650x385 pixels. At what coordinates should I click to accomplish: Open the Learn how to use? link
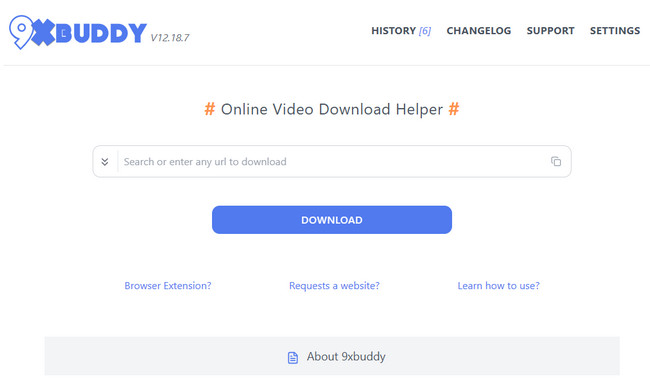point(498,286)
